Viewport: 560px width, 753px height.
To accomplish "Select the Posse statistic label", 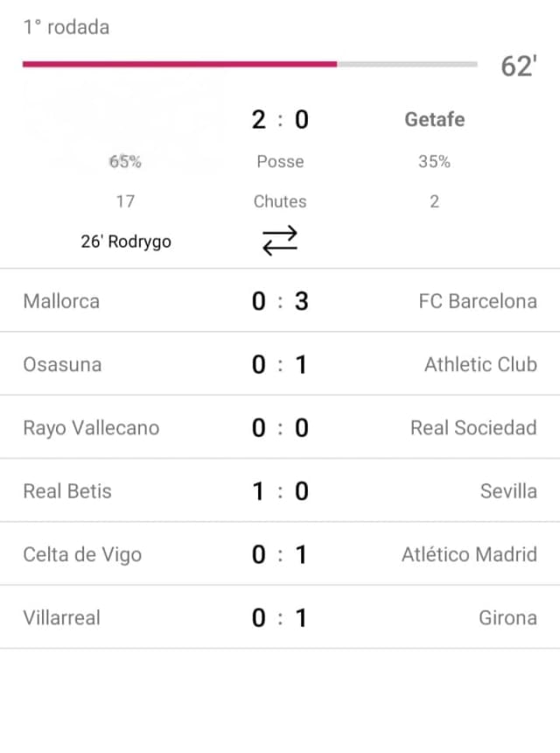I will 280,161.
